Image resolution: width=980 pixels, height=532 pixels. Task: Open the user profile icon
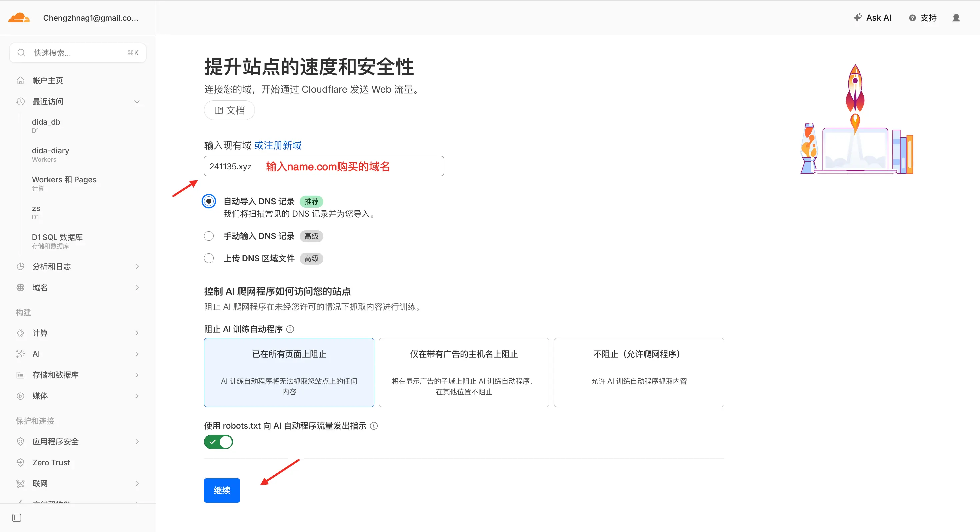(x=956, y=18)
